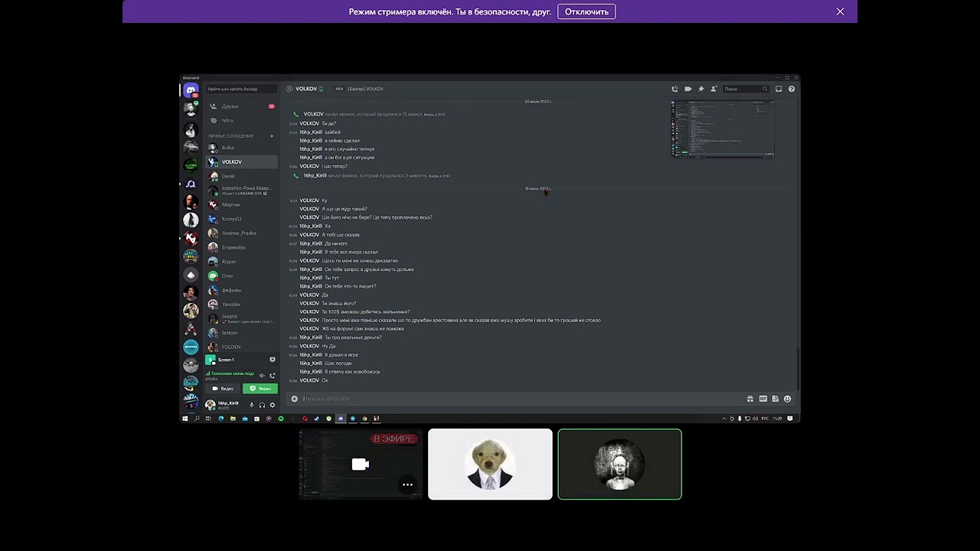Click the Отключить streamer mode button
Image resolution: width=980 pixels, height=551 pixels.
click(586, 11)
